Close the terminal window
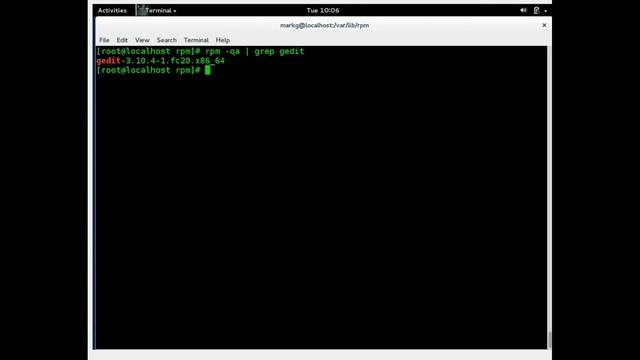Screen dimensions: 640x360 544,25
